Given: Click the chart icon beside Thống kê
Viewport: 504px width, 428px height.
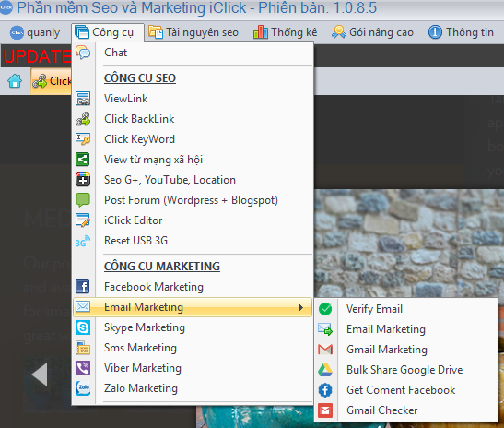Looking at the screenshot, I should 261,32.
